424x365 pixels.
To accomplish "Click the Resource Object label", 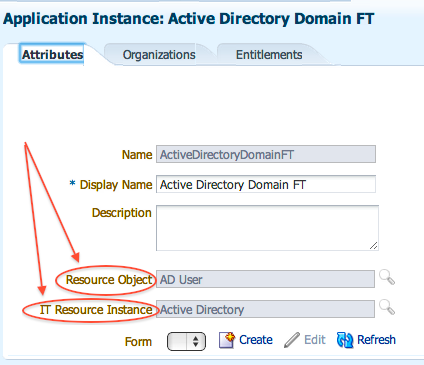I will coord(109,280).
